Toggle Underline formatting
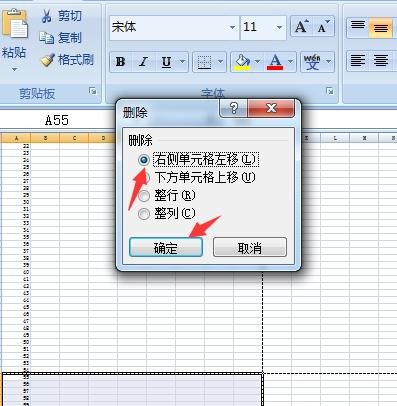 [166, 62]
